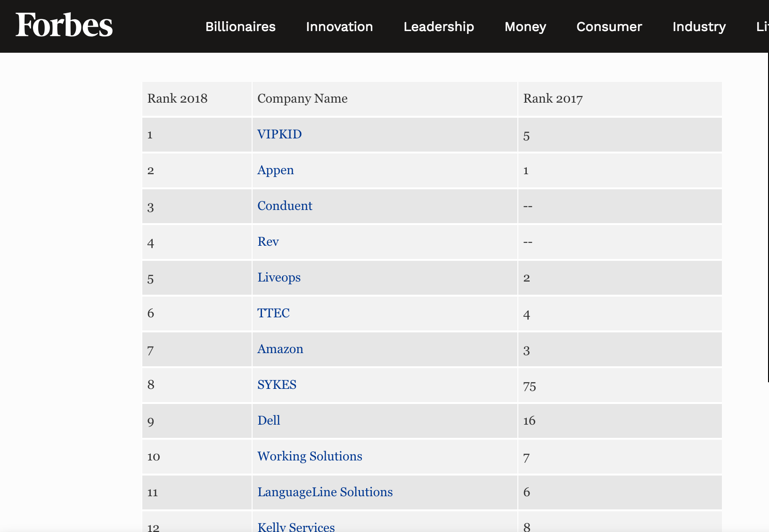Image resolution: width=769 pixels, height=532 pixels.
Task: Open the Kelly Services link
Action: (296, 527)
